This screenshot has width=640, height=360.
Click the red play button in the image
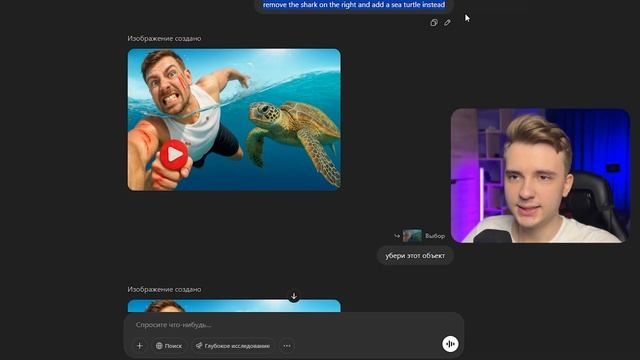coord(174,155)
